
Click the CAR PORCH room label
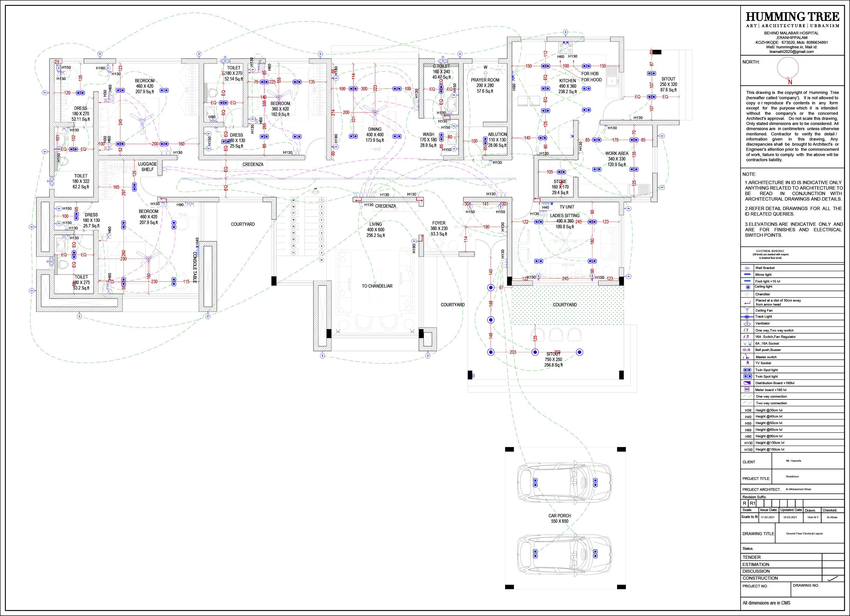click(560, 516)
